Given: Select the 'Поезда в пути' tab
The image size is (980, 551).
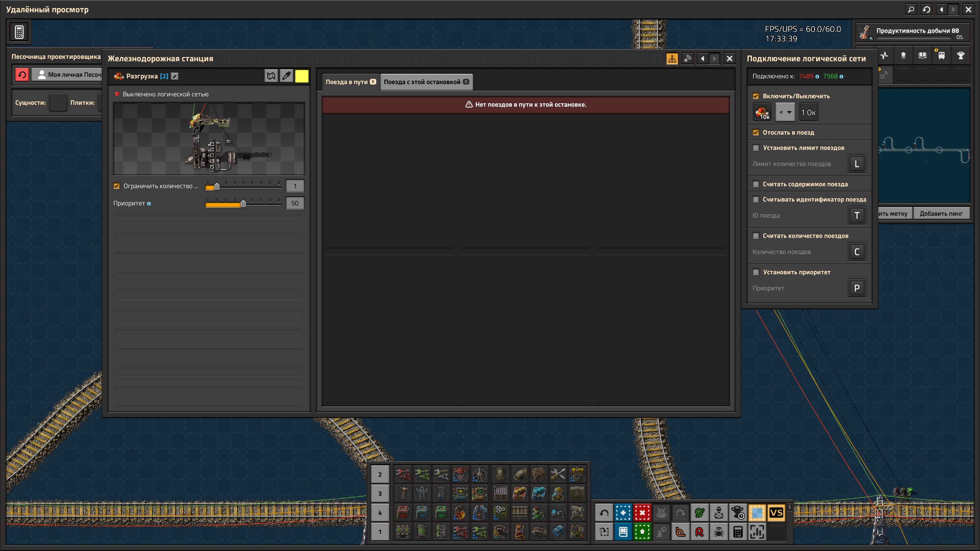Looking at the screenshot, I should point(350,82).
